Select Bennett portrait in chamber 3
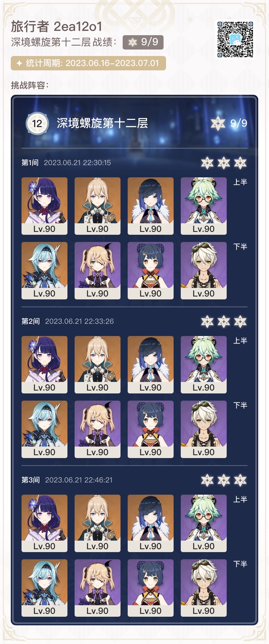The height and width of the screenshot is (644, 269). (204, 588)
